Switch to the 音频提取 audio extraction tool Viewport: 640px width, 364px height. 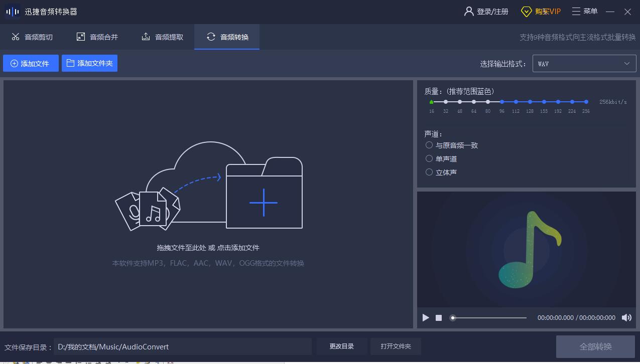[162, 36]
